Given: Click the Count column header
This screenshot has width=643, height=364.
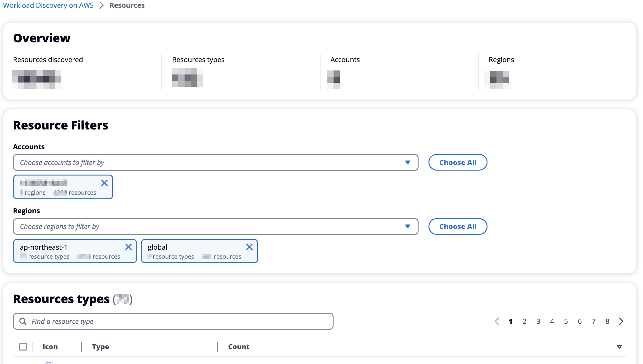Looking at the screenshot, I should pos(239,347).
